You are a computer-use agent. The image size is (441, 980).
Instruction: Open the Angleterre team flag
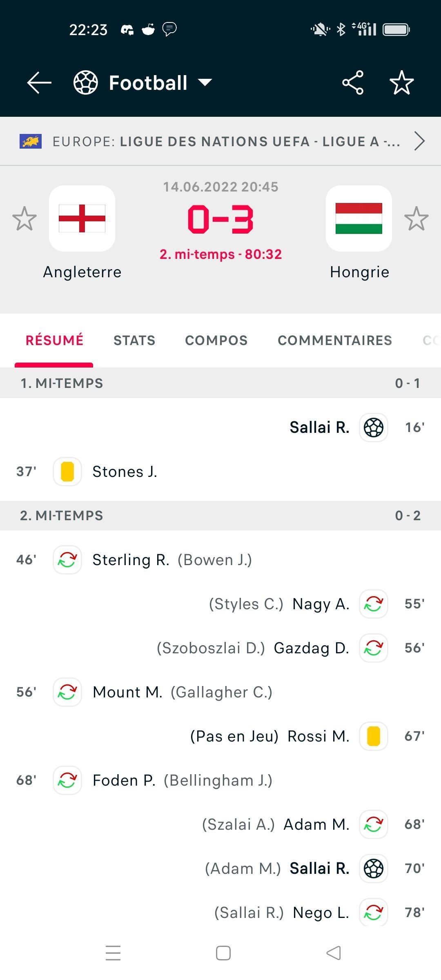click(82, 218)
